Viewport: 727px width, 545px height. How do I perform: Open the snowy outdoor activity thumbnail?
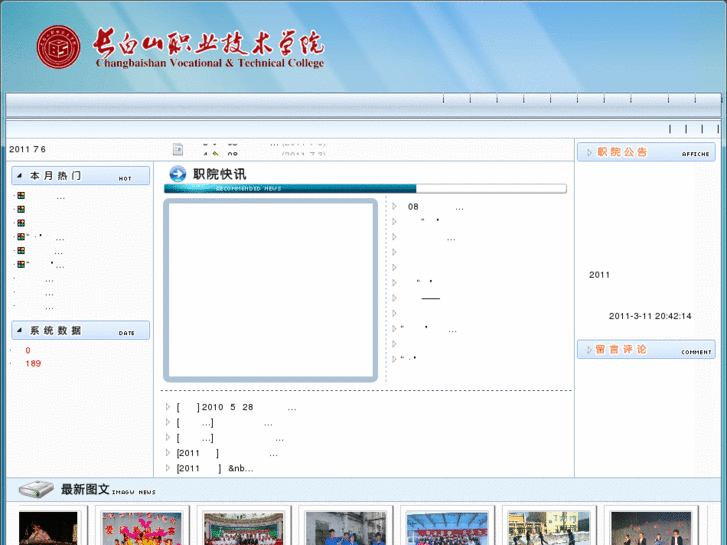pyautogui.click(x=549, y=529)
